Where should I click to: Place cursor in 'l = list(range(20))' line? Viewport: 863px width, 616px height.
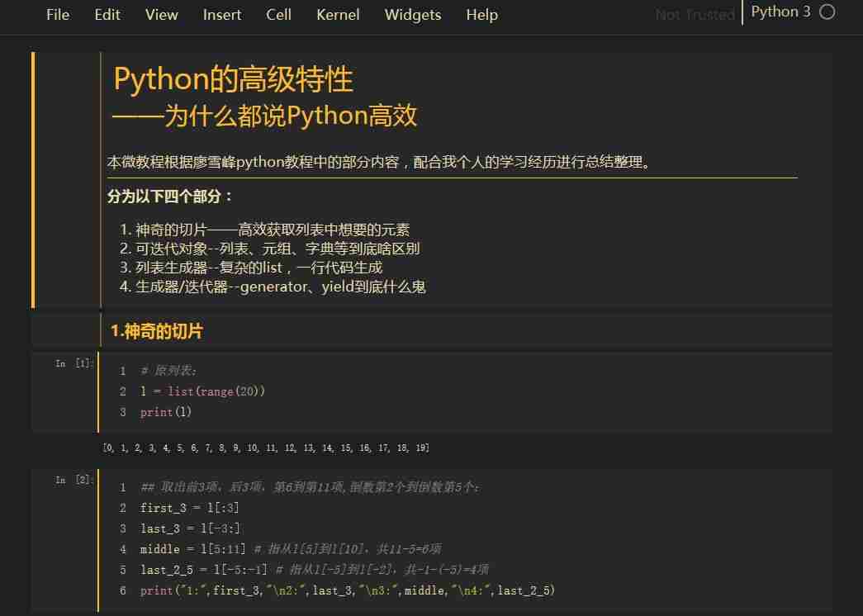[202, 391]
